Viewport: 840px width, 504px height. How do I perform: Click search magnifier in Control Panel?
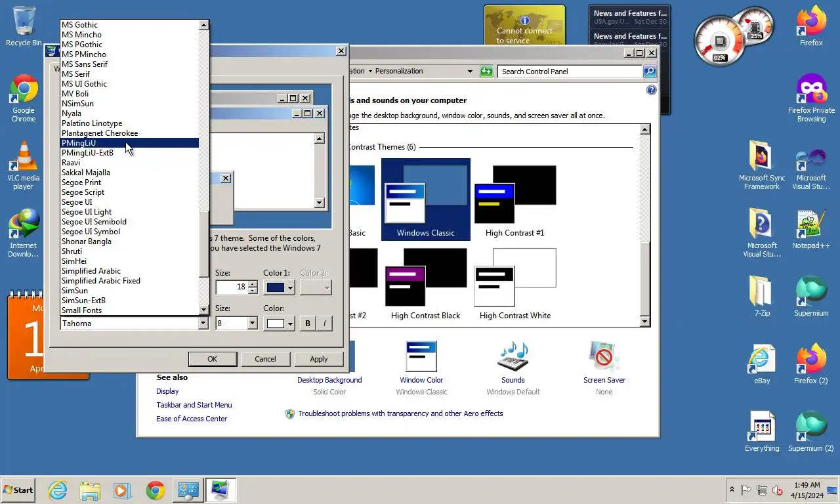[650, 72]
